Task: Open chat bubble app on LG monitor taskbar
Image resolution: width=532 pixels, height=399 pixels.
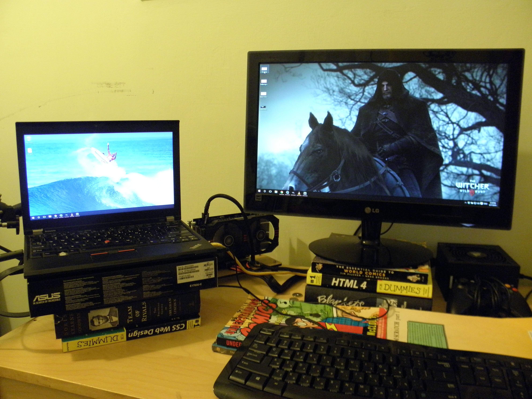Action: pyautogui.click(x=288, y=193)
